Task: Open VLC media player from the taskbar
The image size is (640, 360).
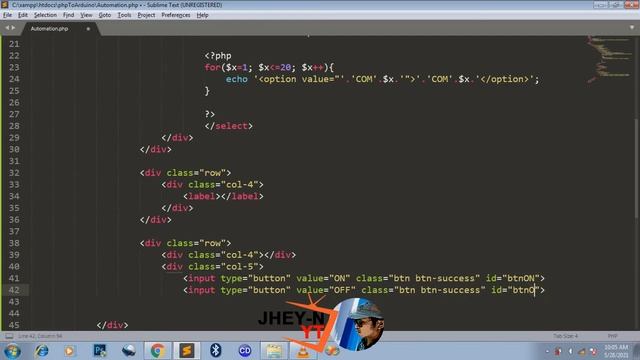Action: click(303, 351)
